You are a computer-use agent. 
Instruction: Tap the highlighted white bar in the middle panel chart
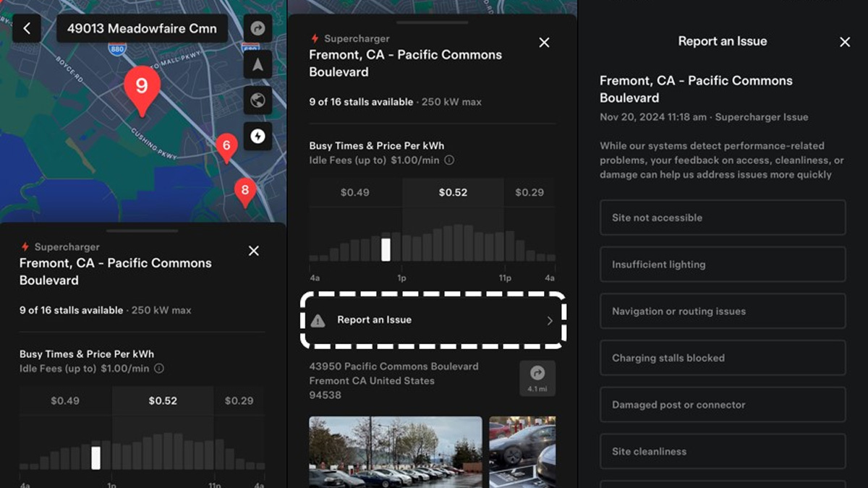point(386,249)
